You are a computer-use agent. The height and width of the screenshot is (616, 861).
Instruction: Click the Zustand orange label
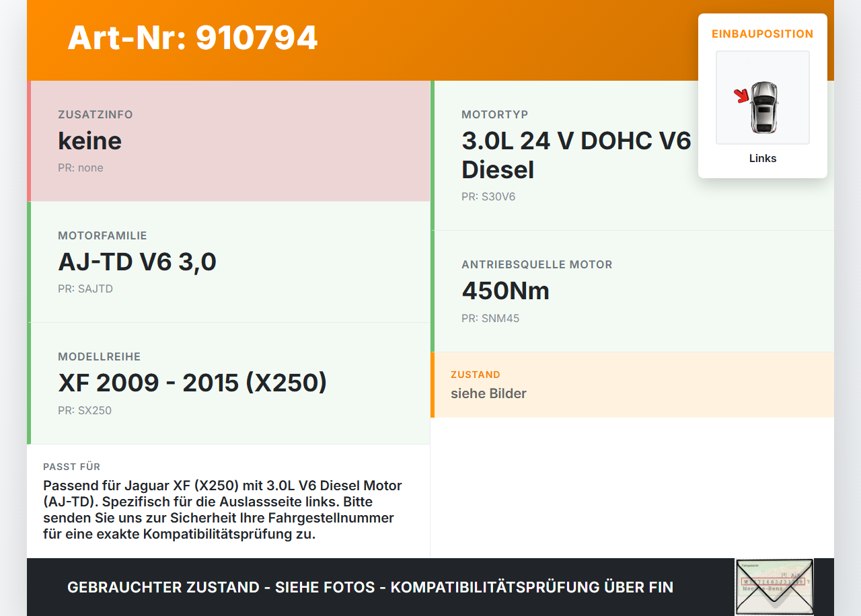pos(476,375)
